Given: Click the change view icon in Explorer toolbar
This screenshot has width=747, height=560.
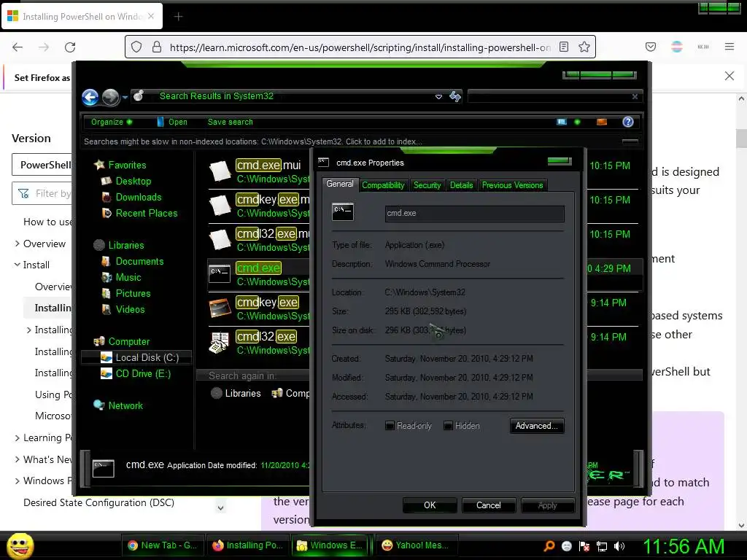Looking at the screenshot, I should coord(562,122).
